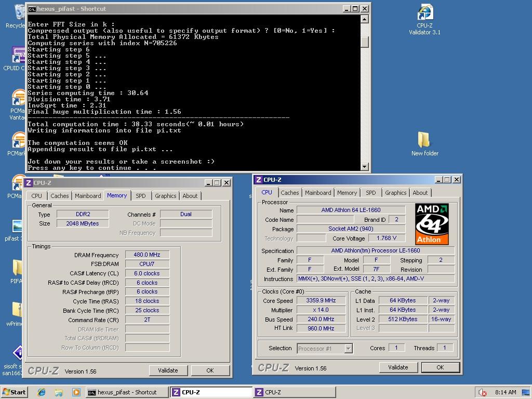This screenshot has height=399, width=532.
Task: Open About tab in right CPU-Z window
Action: click(x=420, y=193)
